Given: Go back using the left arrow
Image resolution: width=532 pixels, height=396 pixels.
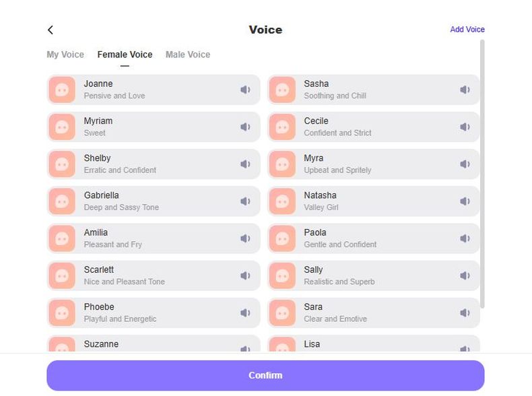Looking at the screenshot, I should tap(51, 30).
